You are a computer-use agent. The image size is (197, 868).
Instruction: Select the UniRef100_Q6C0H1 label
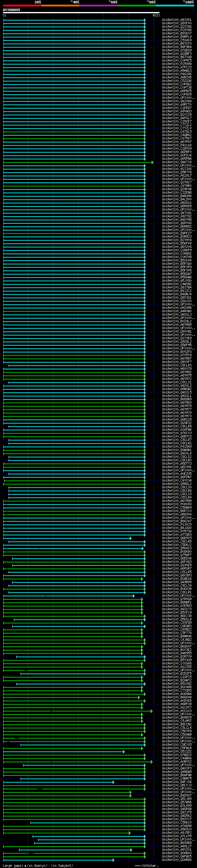point(176,467)
